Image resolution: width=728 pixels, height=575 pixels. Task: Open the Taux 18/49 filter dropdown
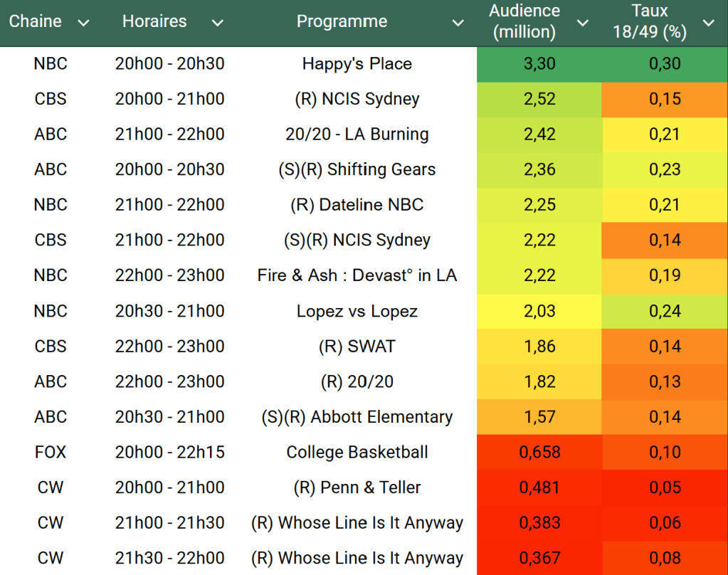pyautogui.click(x=708, y=23)
